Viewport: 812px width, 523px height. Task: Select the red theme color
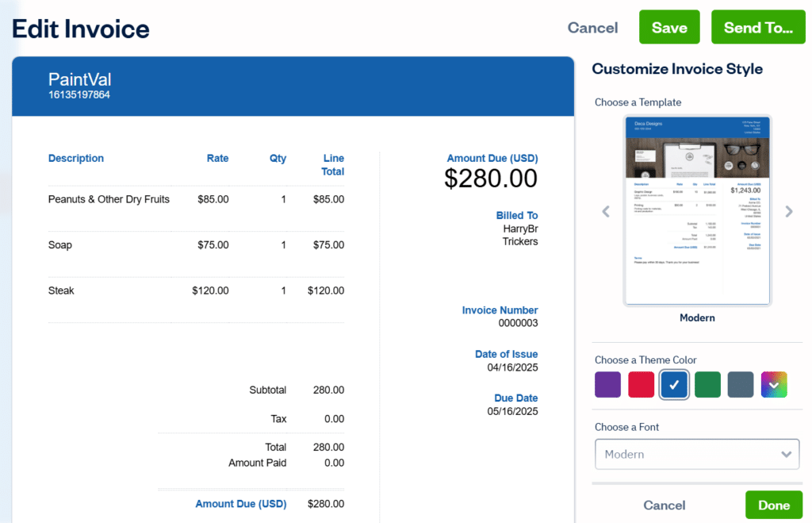pyautogui.click(x=641, y=384)
